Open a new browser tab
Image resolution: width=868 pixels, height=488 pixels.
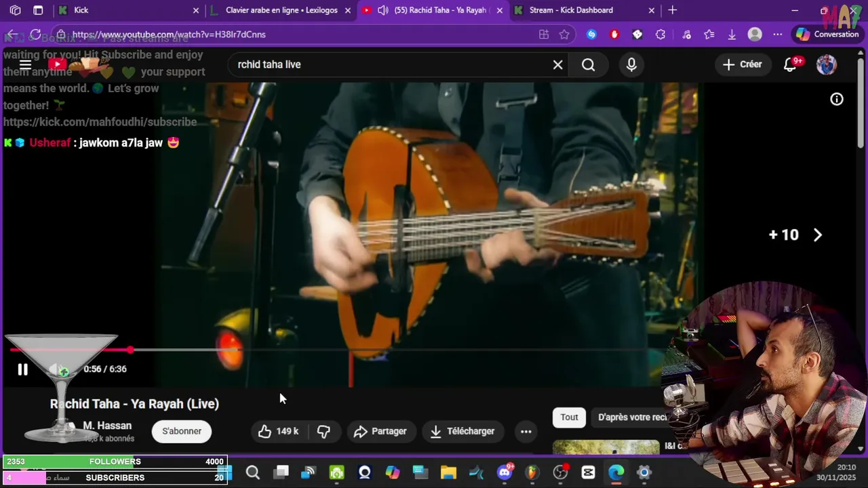[x=672, y=10]
